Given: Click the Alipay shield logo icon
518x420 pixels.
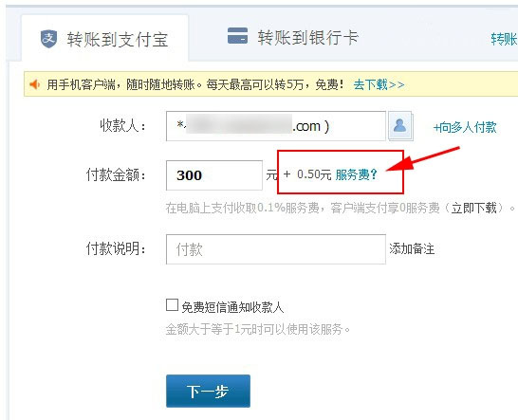Looking at the screenshot, I should coord(48,39).
